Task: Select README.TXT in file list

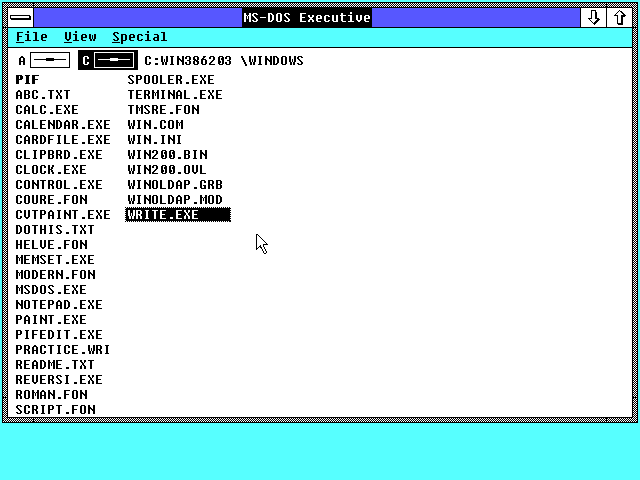Action: (55, 364)
